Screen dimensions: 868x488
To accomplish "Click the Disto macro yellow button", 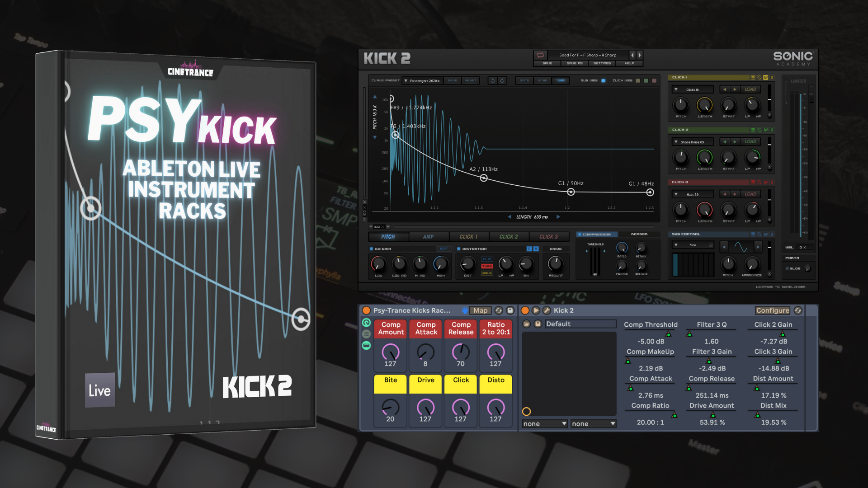I will pos(496,380).
